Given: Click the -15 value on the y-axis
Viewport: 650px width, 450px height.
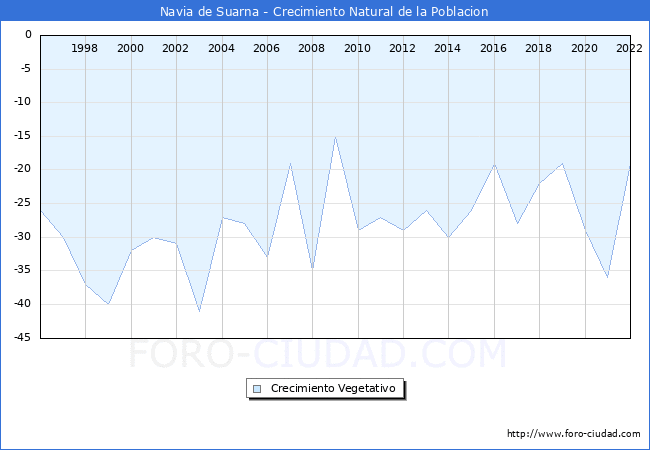Looking at the screenshot, I should coord(23,135).
